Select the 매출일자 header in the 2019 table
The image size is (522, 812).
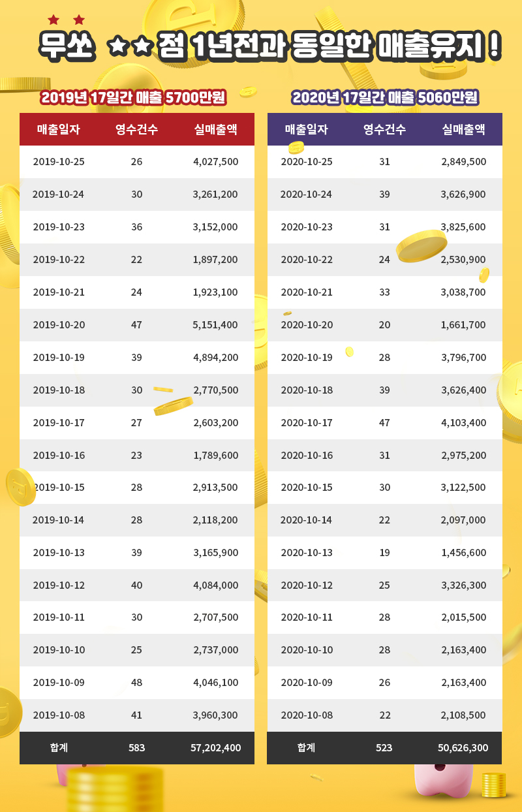pyautogui.click(x=59, y=129)
